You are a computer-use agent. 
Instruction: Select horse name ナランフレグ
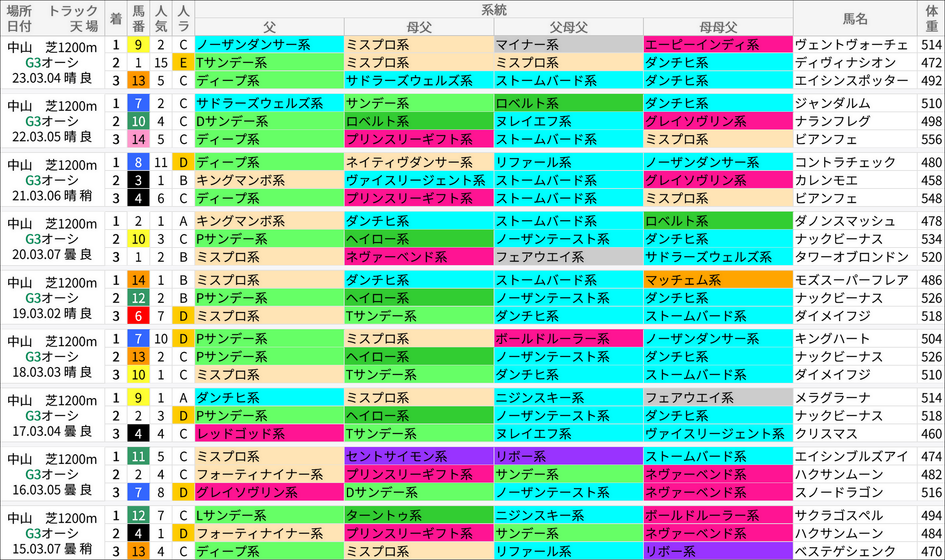pyautogui.click(x=832, y=122)
